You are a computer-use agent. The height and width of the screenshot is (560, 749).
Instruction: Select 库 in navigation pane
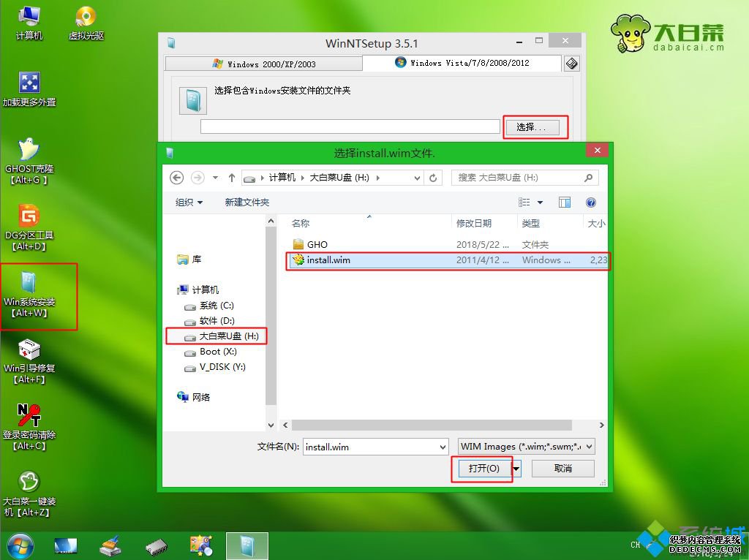189,260
